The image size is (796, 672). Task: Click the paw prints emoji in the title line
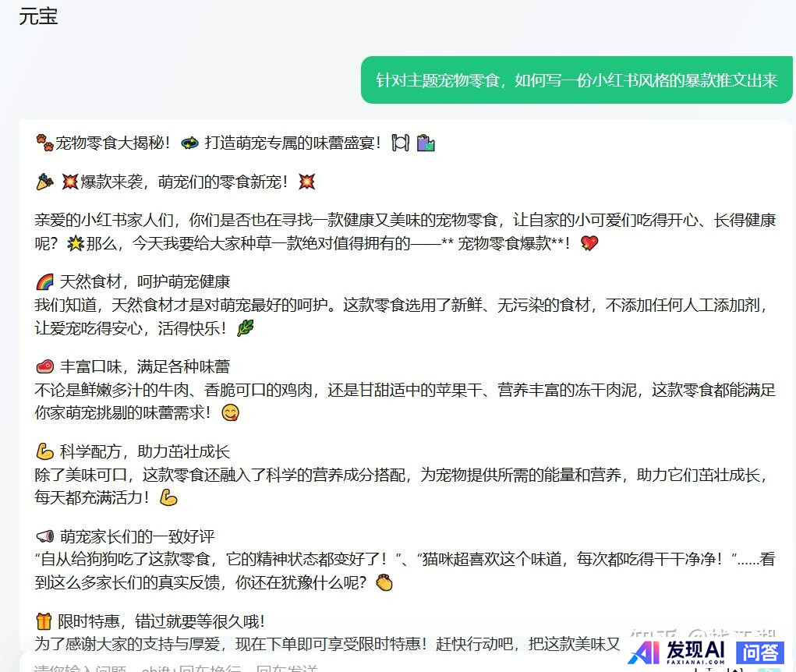tap(44, 143)
